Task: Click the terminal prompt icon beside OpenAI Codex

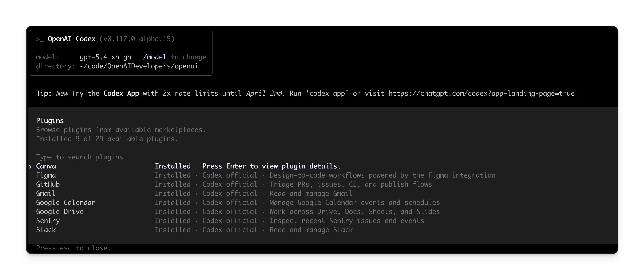Action: 40,39
